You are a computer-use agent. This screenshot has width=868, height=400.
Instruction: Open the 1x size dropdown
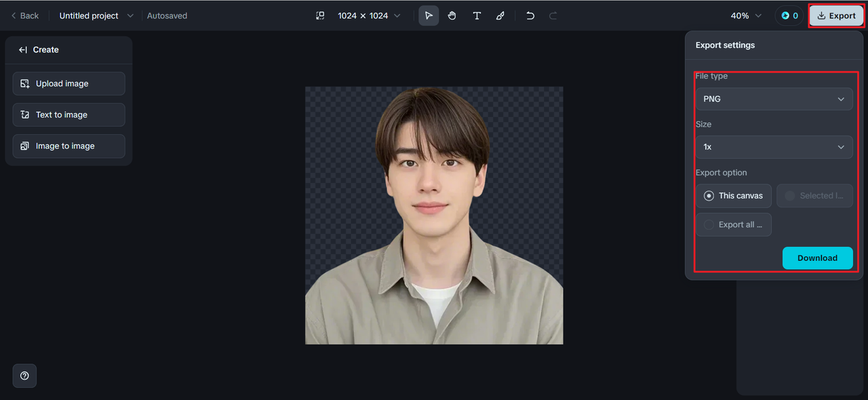point(774,147)
